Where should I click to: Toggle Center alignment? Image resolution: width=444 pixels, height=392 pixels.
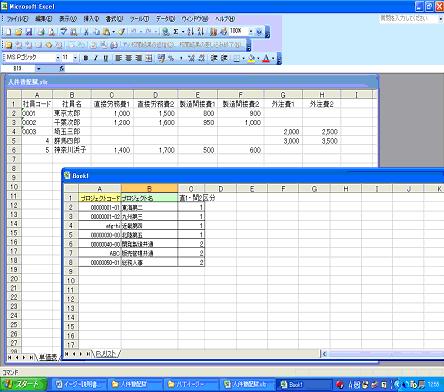point(128,58)
